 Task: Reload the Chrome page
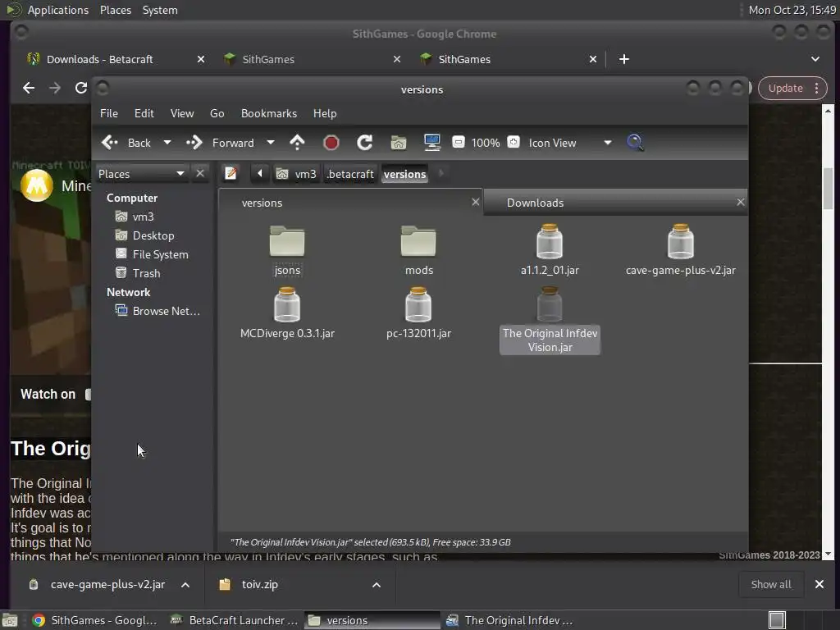pyautogui.click(x=81, y=88)
